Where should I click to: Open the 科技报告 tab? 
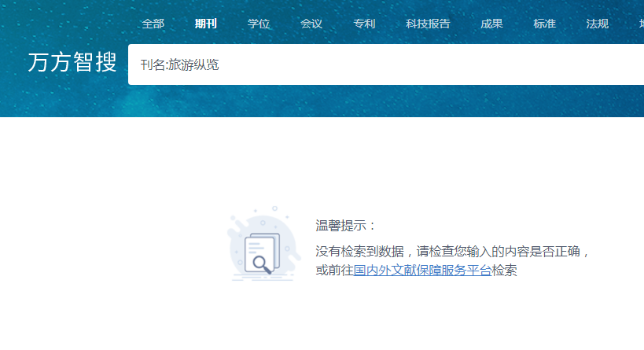coord(428,24)
